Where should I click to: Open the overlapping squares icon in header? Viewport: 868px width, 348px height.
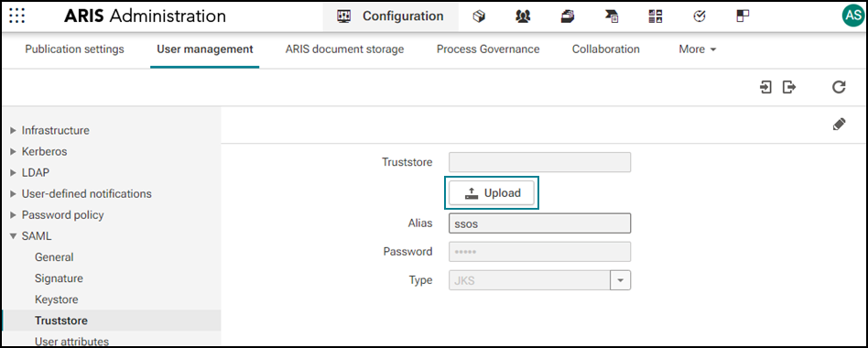click(743, 16)
